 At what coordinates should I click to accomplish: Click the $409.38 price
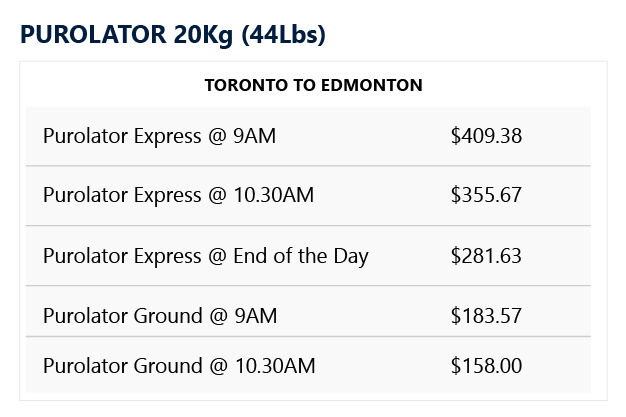tap(486, 136)
